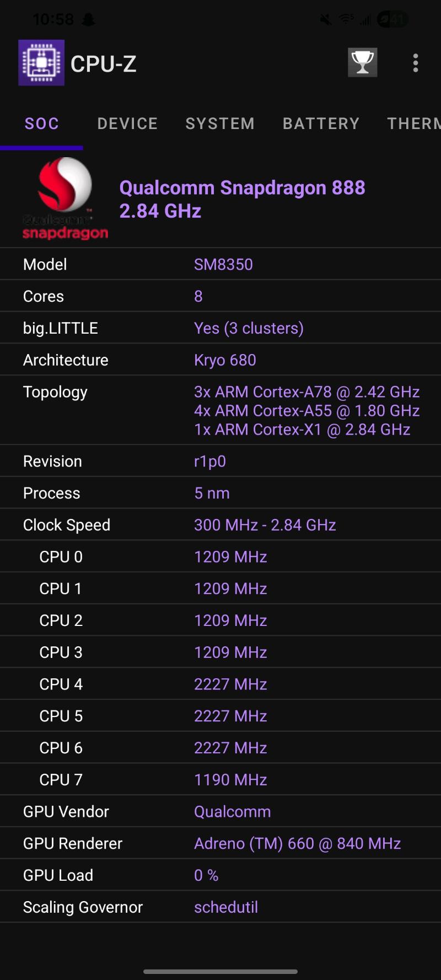
Task: Select the Clock Speed row
Action: [220, 525]
